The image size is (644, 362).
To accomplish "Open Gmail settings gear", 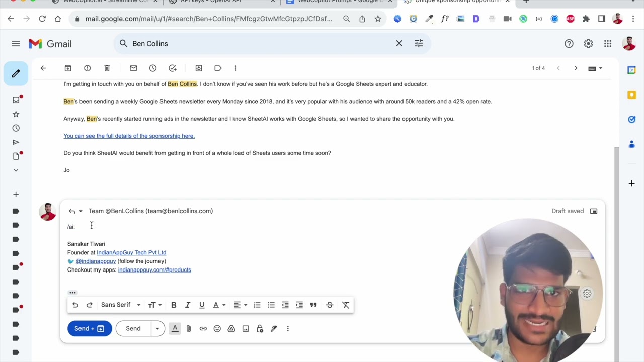I will tap(588, 44).
